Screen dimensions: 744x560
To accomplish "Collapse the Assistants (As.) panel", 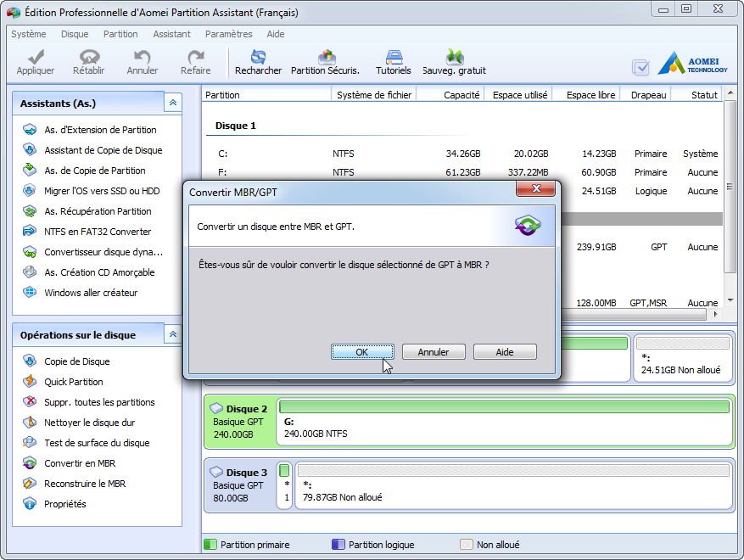I will tap(173, 103).
